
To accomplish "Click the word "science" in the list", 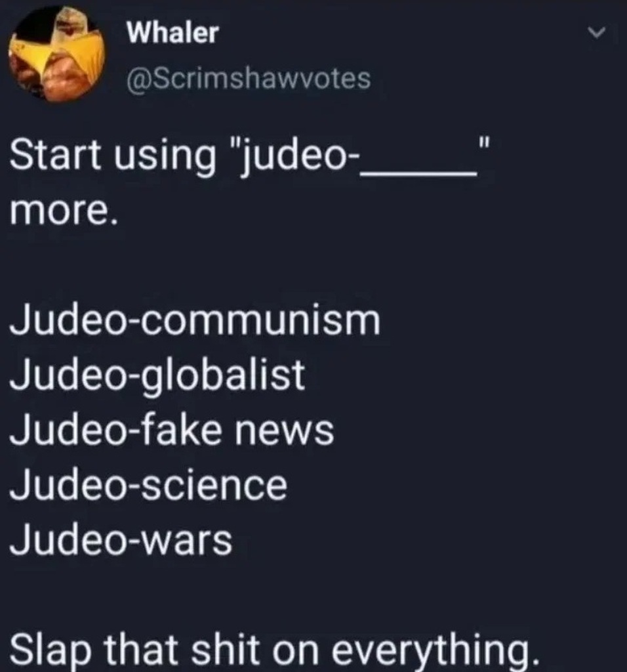I will click(x=214, y=485).
